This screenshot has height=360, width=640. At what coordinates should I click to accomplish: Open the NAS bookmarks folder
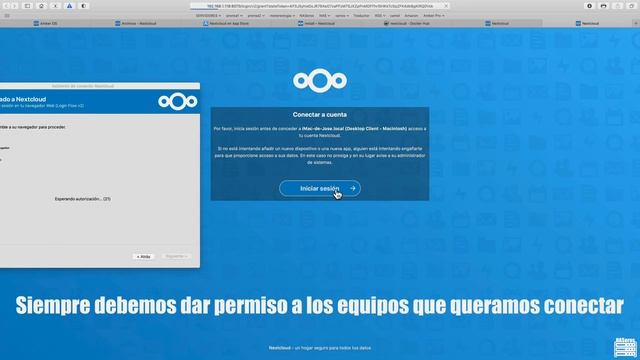(x=324, y=16)
